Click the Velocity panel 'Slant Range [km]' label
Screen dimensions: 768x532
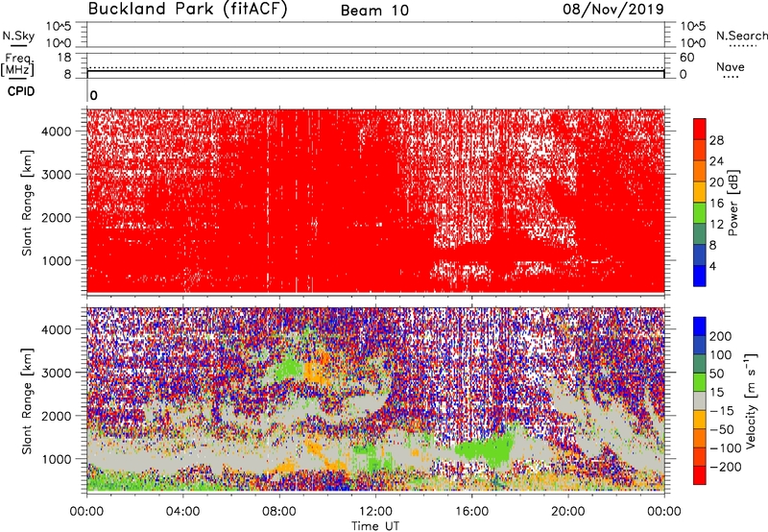[x=27, y=400]
